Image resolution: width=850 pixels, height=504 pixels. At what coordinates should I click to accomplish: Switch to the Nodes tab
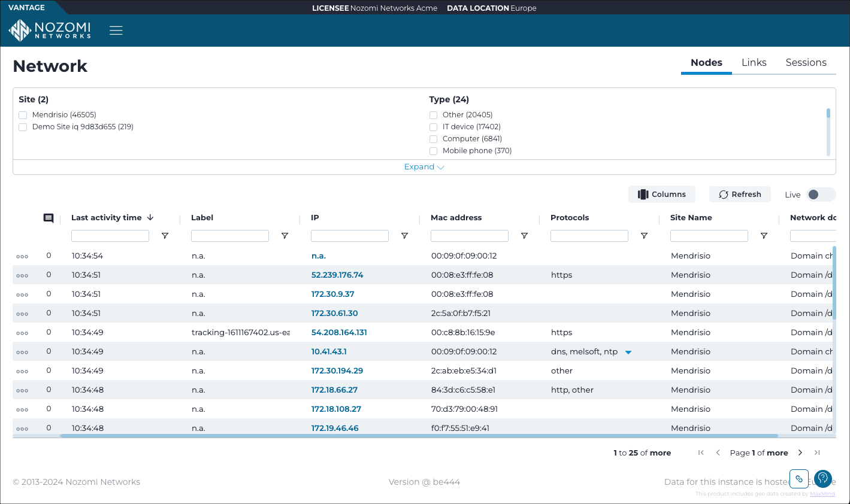706,62
